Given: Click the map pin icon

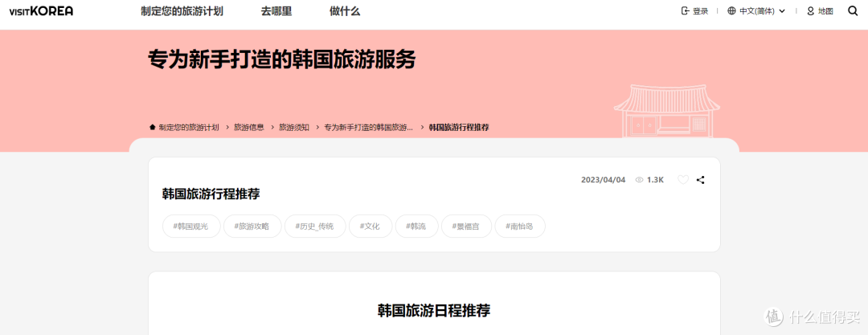Looking at the screenshot, I should click(x=811, y=11).
